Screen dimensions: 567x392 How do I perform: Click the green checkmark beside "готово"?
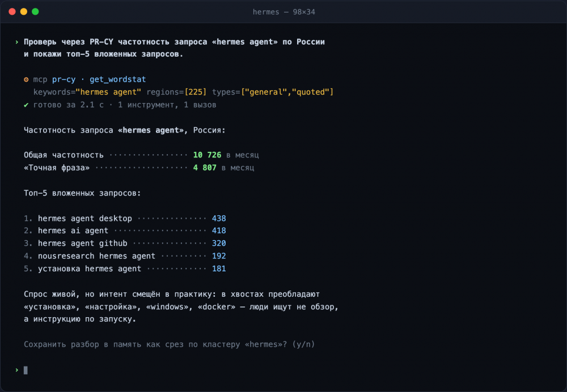pyautogui.click(x=26, y=105)
